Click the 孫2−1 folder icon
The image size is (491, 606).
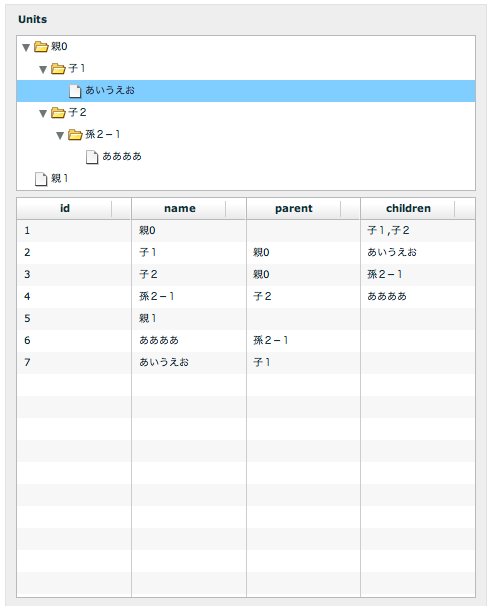(x=75, y=135)
